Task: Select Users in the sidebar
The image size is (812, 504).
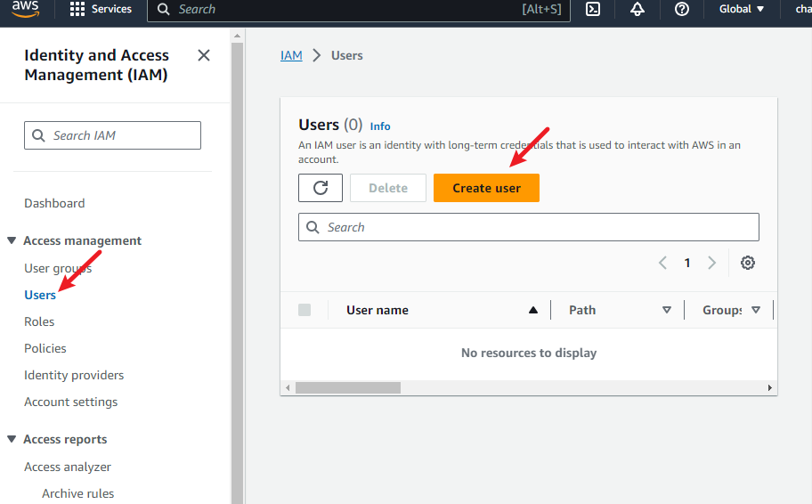Action: coord(40,295)
